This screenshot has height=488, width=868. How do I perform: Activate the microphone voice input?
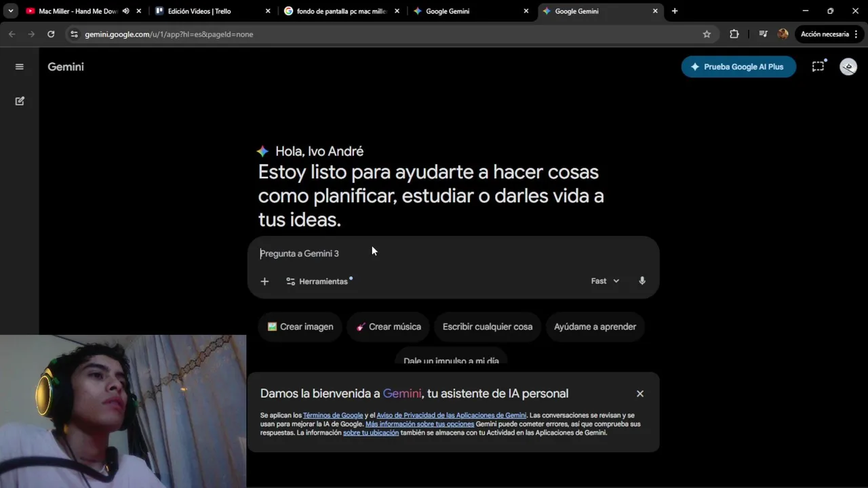pos(642,281)
